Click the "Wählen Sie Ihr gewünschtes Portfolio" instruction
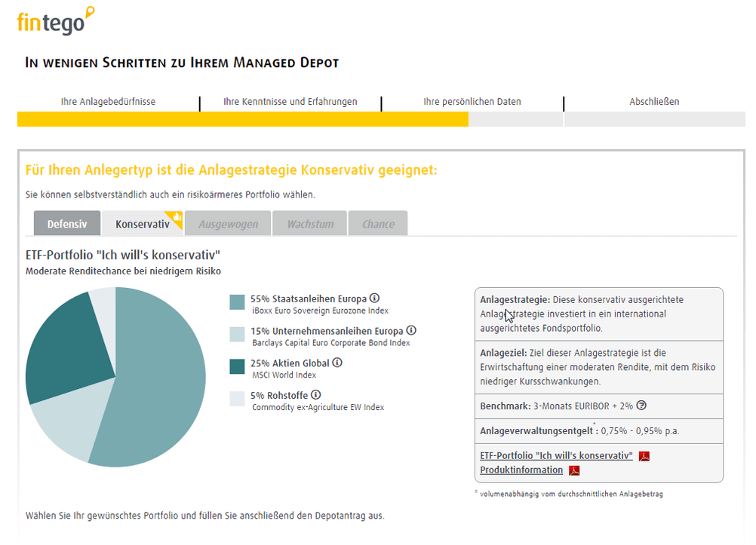This screenshot has width=756, height=545. (x=205, y=516)
